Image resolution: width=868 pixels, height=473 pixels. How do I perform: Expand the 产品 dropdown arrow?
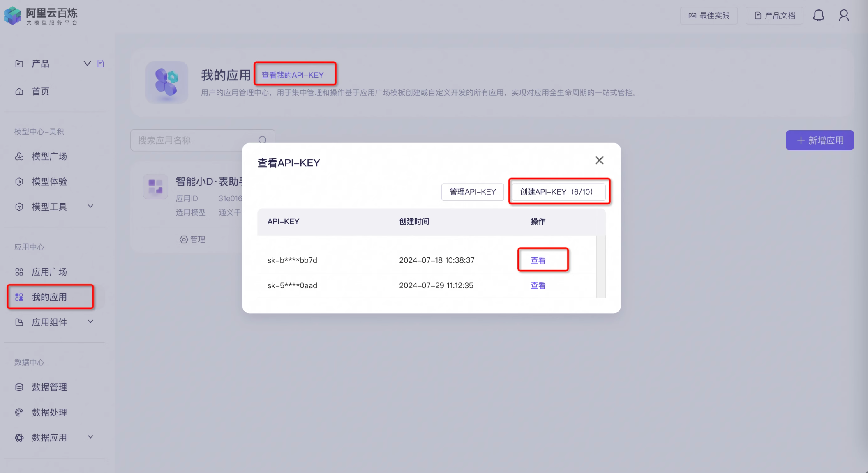[87, 64]
